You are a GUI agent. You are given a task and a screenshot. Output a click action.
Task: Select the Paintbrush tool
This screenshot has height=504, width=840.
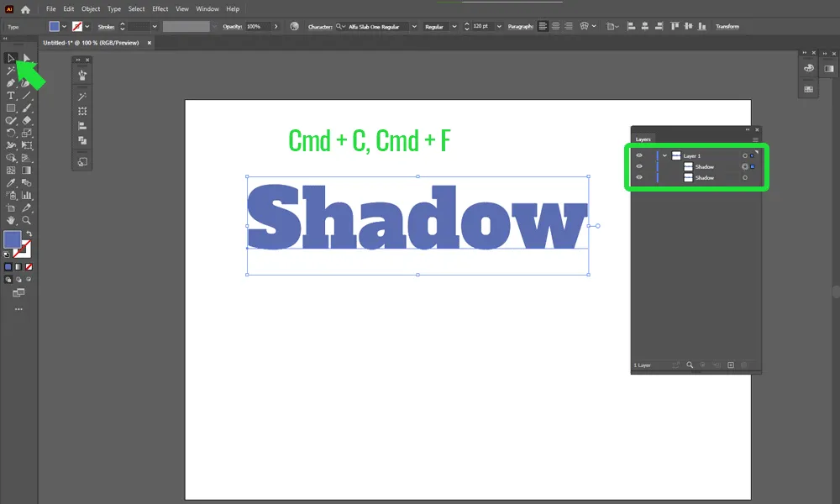tap(26, 108)
